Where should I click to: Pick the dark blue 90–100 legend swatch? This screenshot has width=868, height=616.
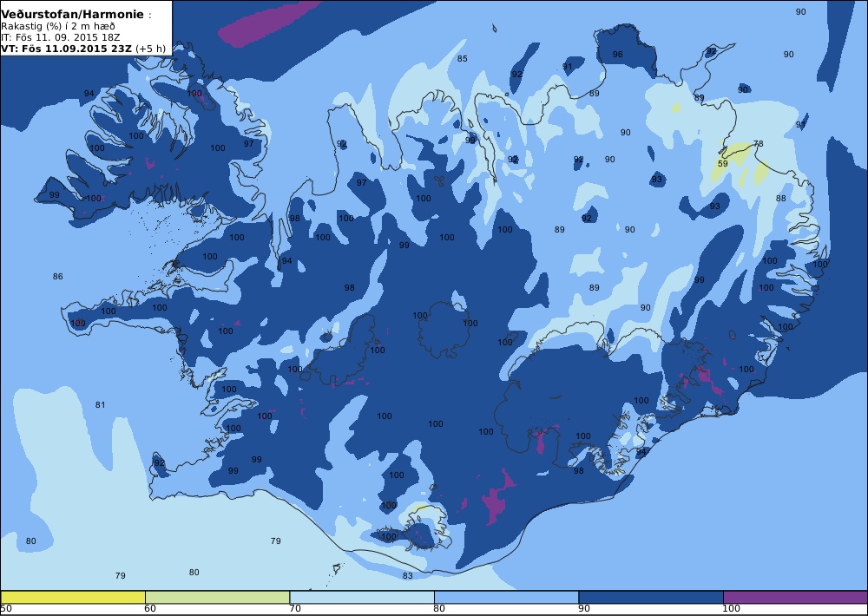point(651,597)
